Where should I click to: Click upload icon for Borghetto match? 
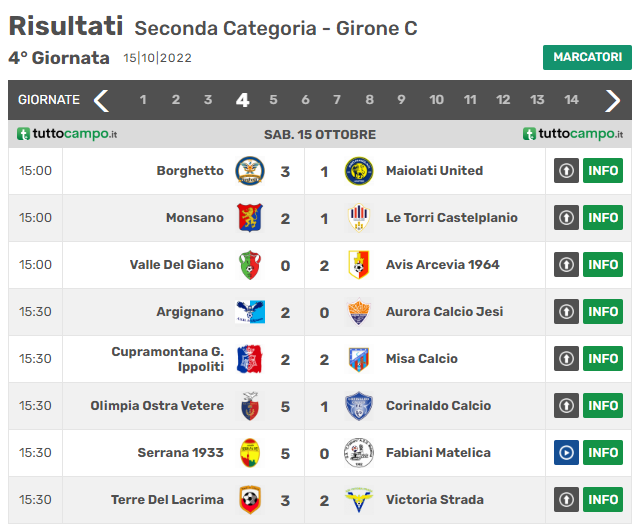pos(566,171)
